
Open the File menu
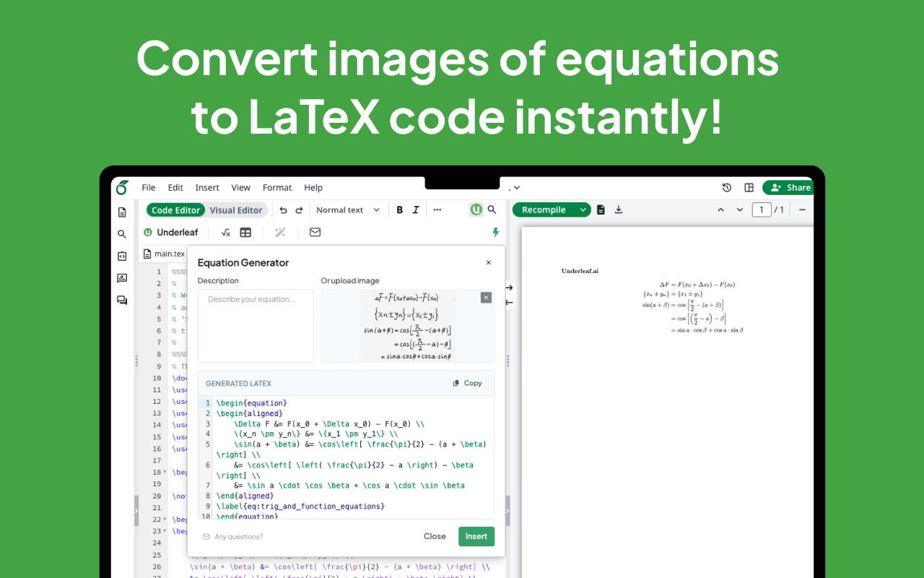pos(149,188)
